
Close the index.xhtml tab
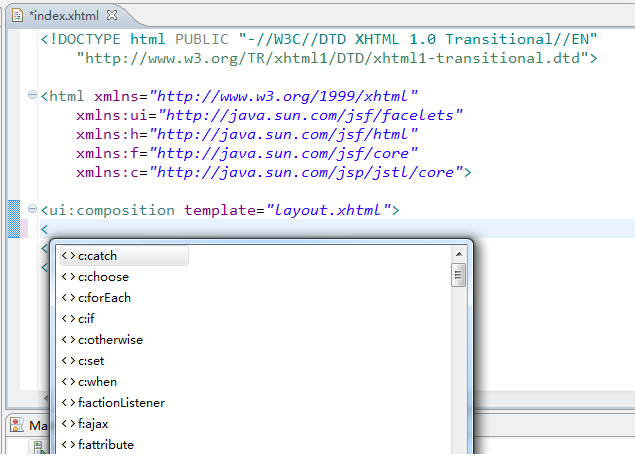pos(112,15)
